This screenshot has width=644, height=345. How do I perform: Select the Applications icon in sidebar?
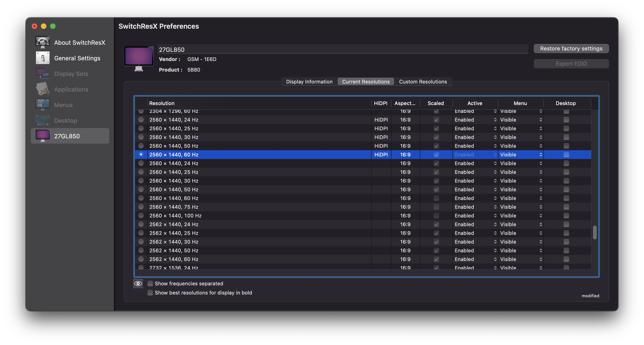click(x=42, y=89)
